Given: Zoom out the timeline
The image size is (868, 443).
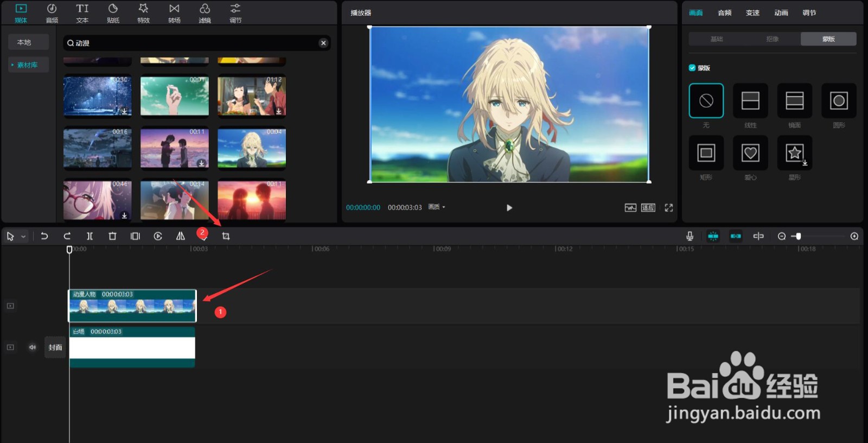Looking at the screenshot, I should 782,236.
